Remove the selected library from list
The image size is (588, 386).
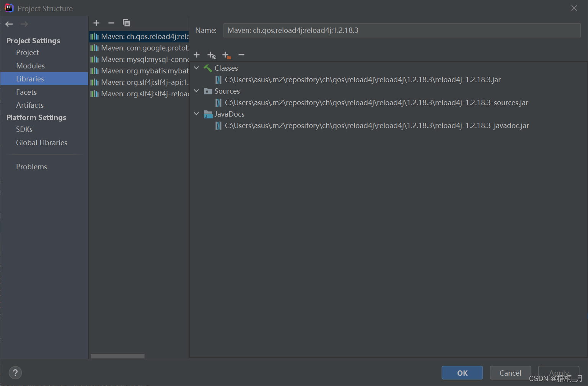(111, 23)
